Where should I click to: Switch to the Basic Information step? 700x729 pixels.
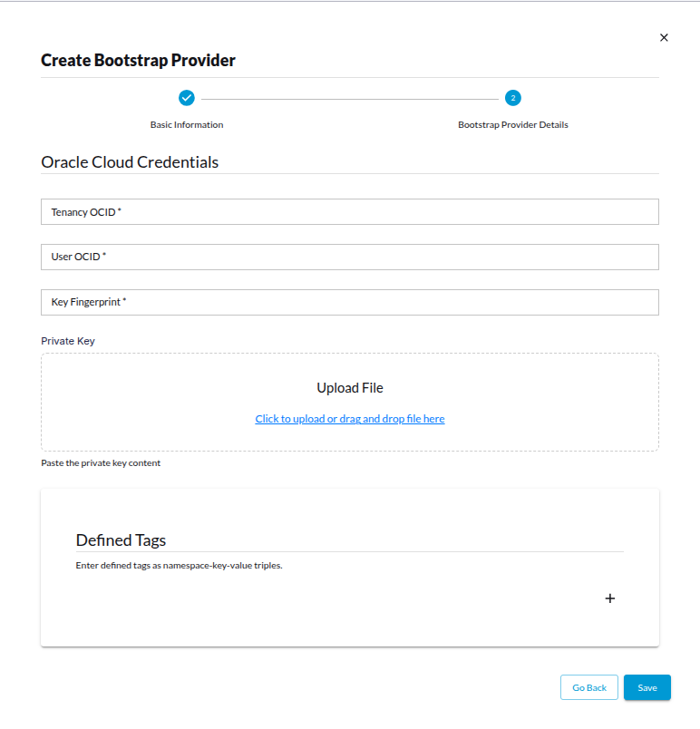click(187, 124)
